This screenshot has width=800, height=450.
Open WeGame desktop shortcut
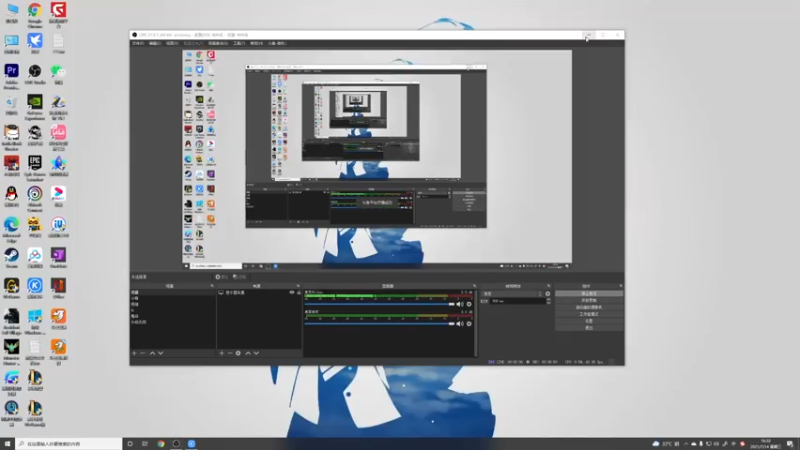(11, 288)
